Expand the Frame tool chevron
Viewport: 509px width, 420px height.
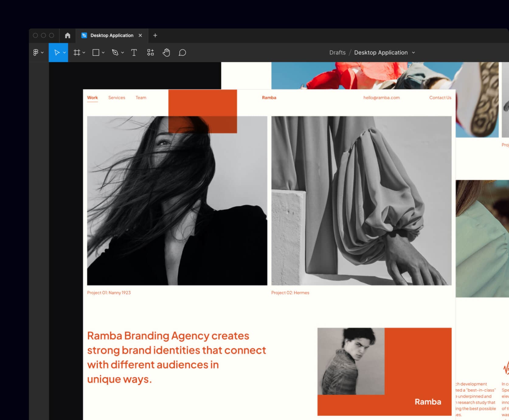pyautogui.click(x=84, y=53)
